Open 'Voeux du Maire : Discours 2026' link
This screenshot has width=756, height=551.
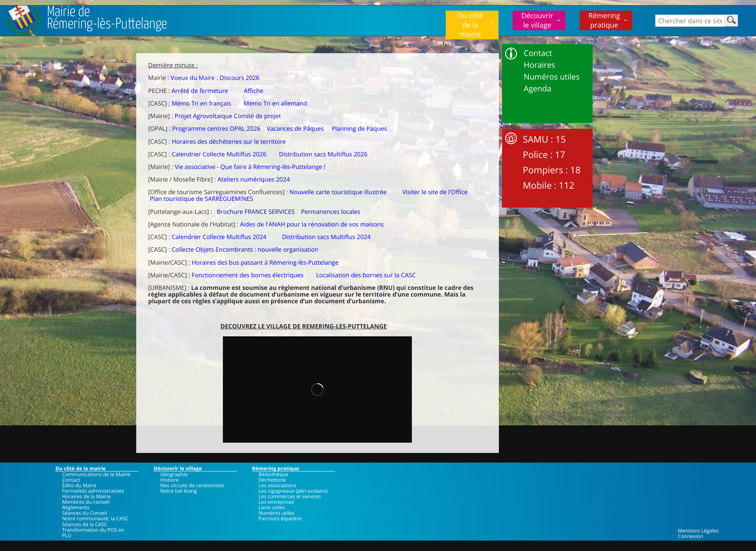click(x=215, y=78)
